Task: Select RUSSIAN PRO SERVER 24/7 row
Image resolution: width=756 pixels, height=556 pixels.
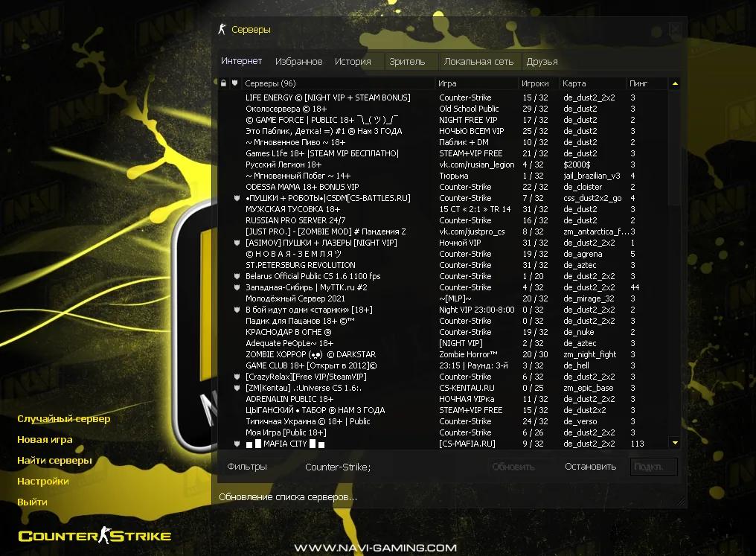Action: (x=443, y=220)
